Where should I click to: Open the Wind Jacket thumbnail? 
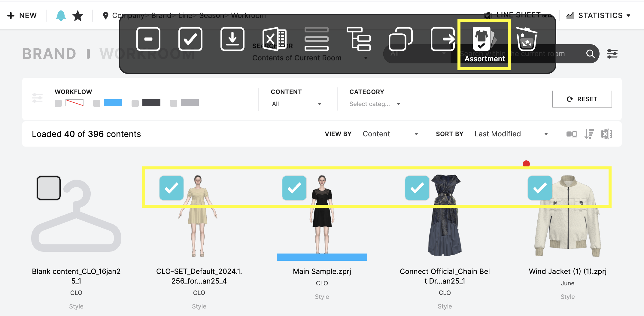click(568, 216)
